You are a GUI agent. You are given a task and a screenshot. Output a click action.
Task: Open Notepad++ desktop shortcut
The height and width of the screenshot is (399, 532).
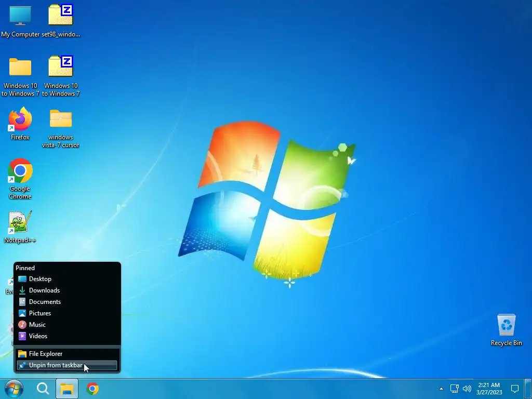(20, 227)
